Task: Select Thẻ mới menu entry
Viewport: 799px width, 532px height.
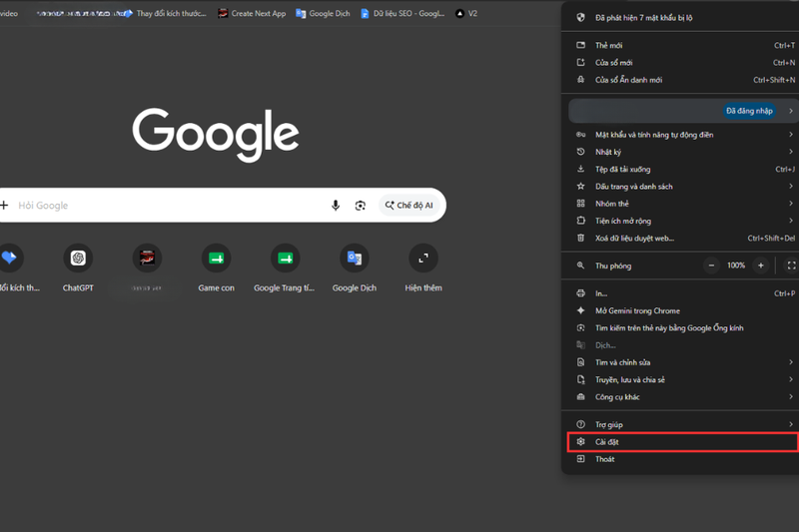Action: pos(682,45)
